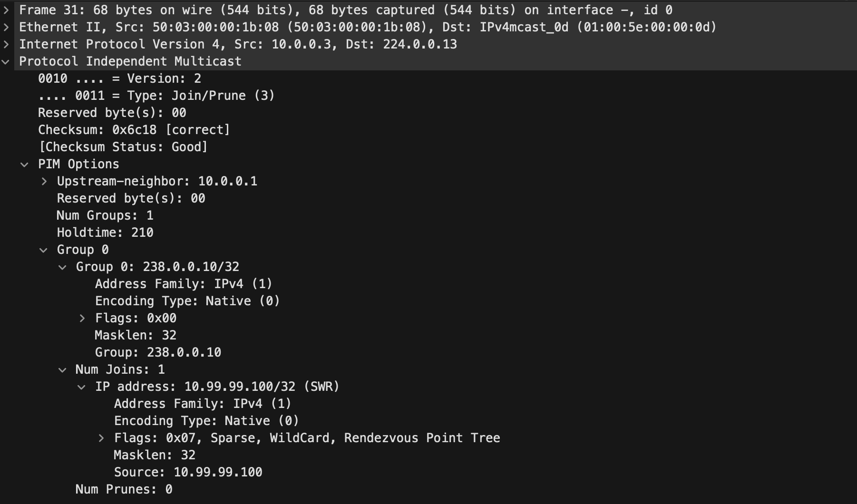
Task: Expand the Ethernet II section
Action: [6, 27]
